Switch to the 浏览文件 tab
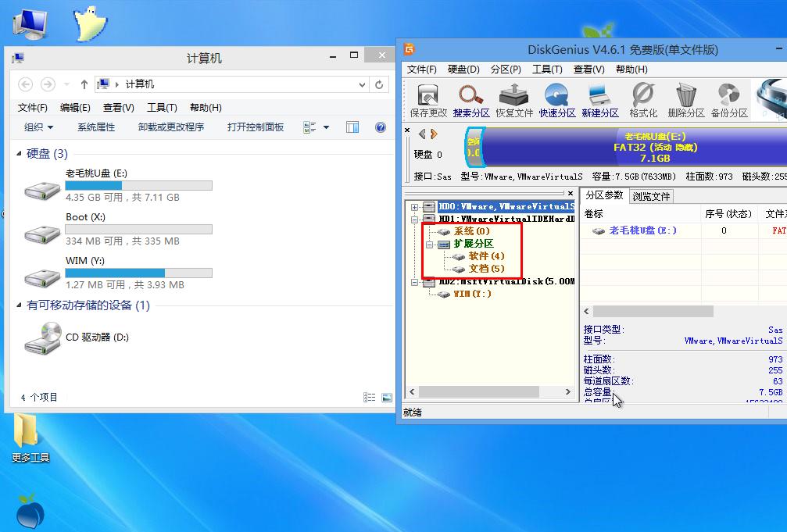Viewport: 787px width, 532px height. [651, 196]
